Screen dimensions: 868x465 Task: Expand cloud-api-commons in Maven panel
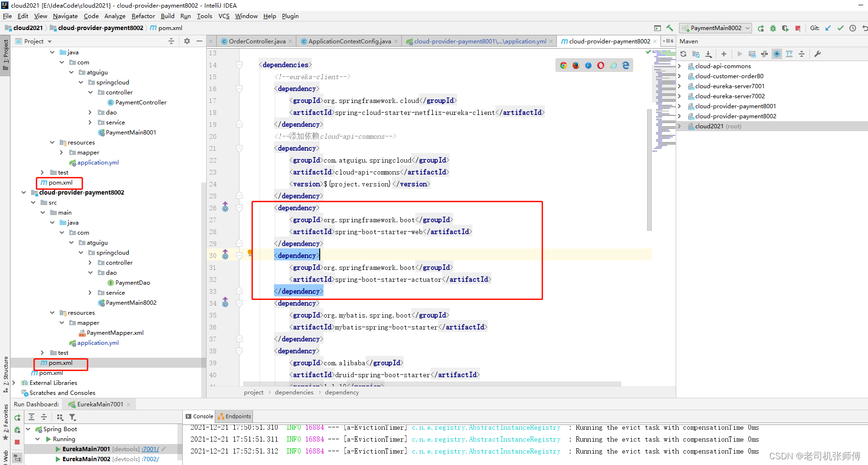click(680, 66)
